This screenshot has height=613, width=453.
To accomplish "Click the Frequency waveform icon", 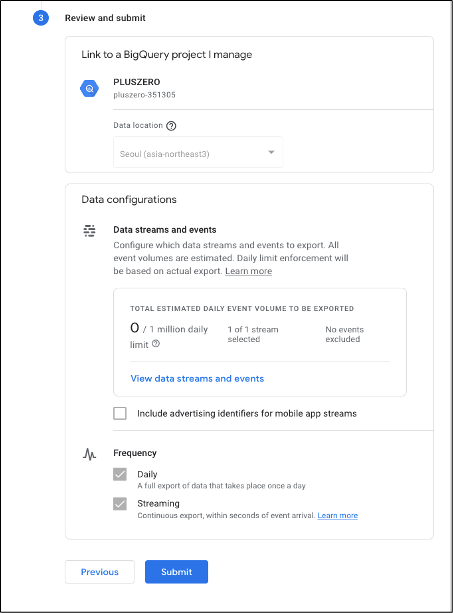I will coord(90,453).
